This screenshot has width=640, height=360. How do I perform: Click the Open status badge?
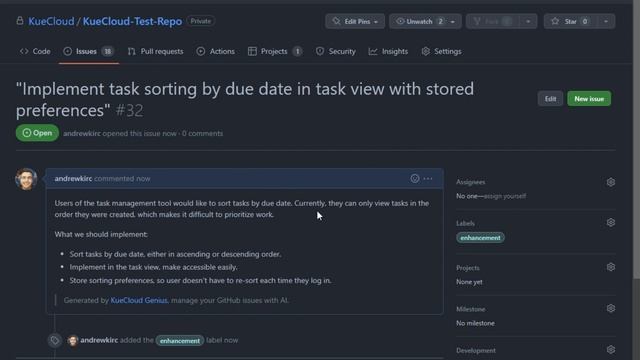[x=37, y=133]
